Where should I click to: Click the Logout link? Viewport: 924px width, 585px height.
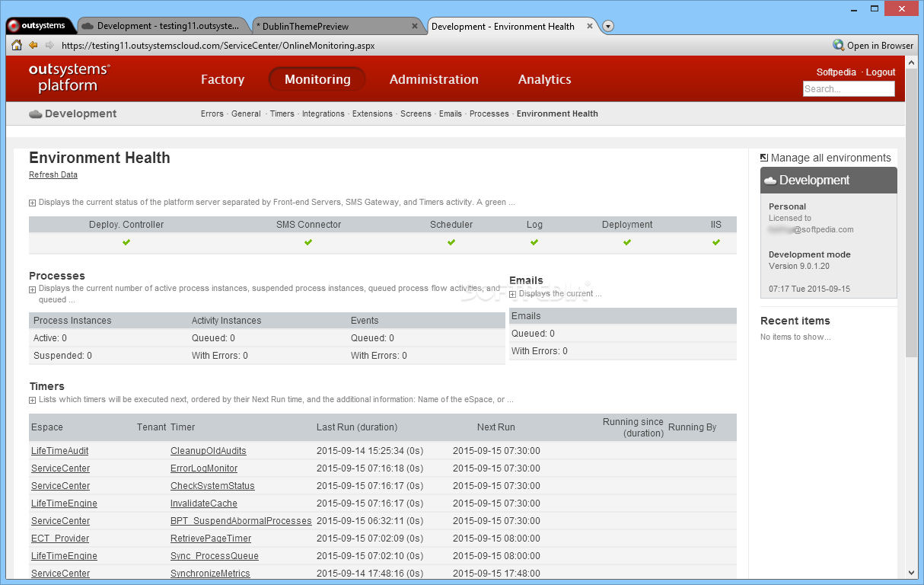click(881, 72)
